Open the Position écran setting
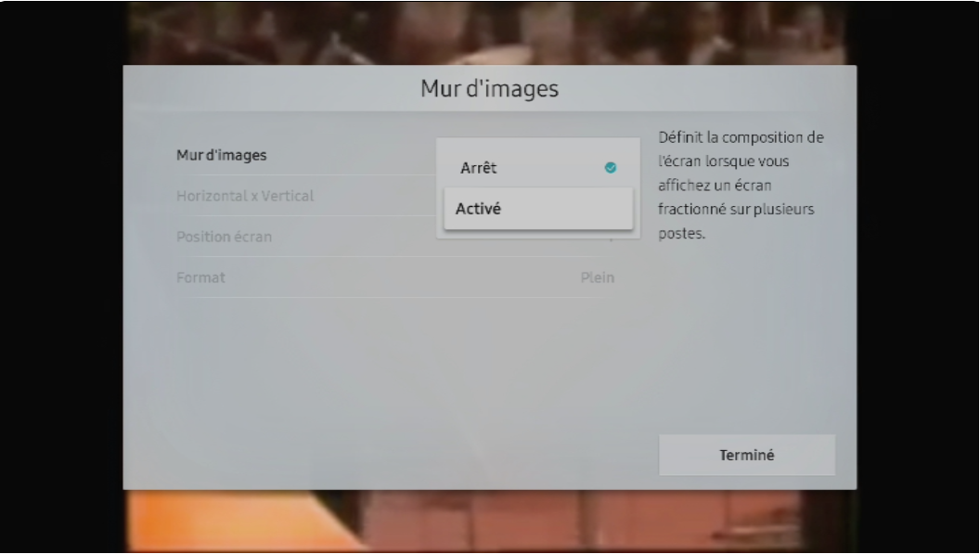 point(224,237)
